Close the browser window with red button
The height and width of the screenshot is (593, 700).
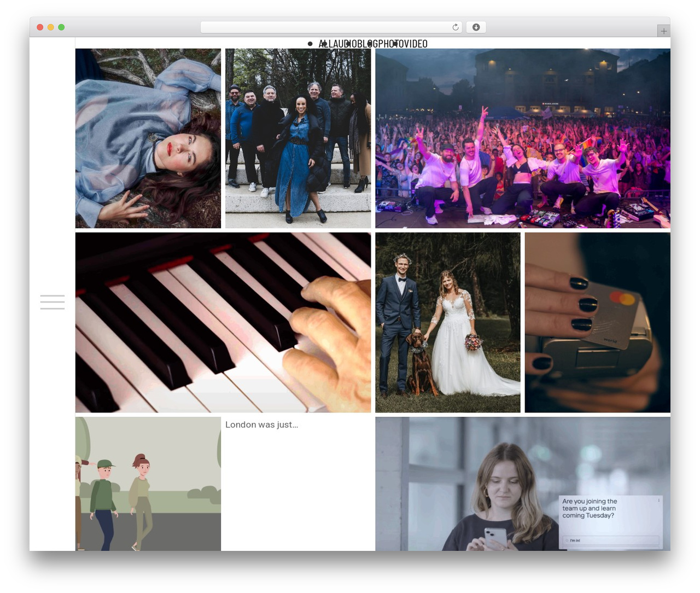click(x=40, y=27)
